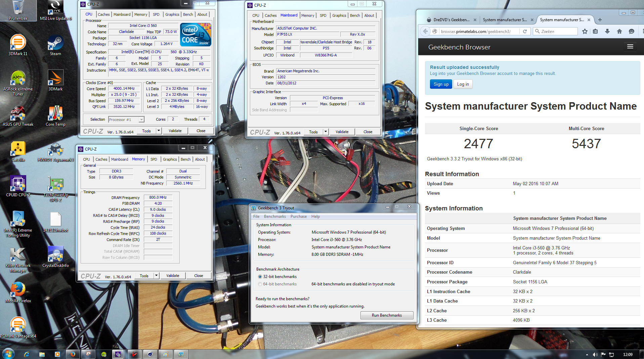Open PCMark Vantage x64 shortcut

(18, 327)
